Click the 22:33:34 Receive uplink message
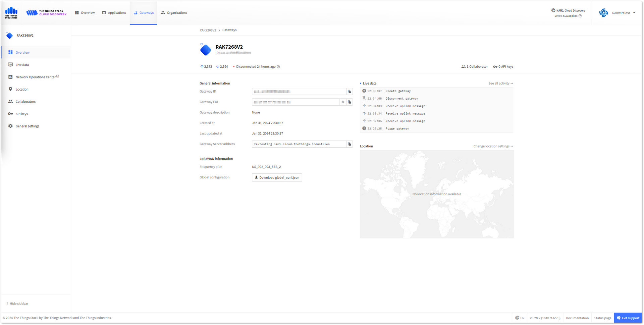Image resolution: width=644 pixels, height=325 pixels. [437, 114]
